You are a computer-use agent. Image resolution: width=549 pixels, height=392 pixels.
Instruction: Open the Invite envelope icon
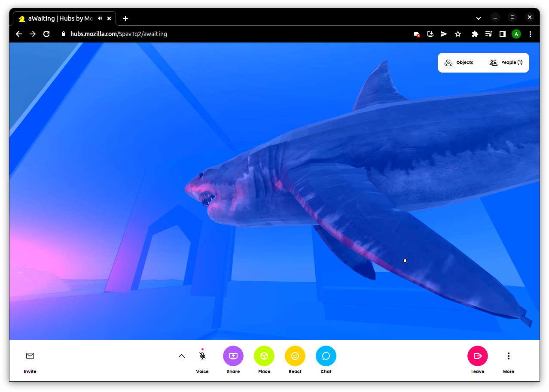tap(30, 356)
